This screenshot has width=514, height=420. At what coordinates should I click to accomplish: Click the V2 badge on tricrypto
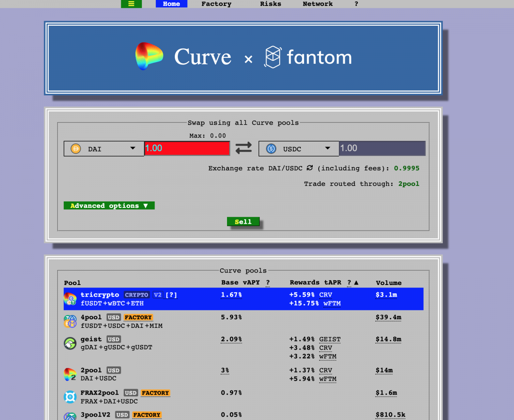158,295
